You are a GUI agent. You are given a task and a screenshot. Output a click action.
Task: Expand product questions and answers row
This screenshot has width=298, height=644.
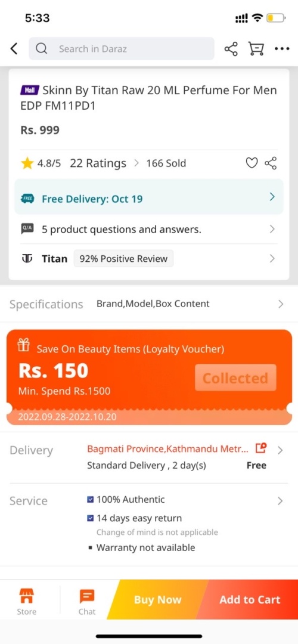[149, 229]
